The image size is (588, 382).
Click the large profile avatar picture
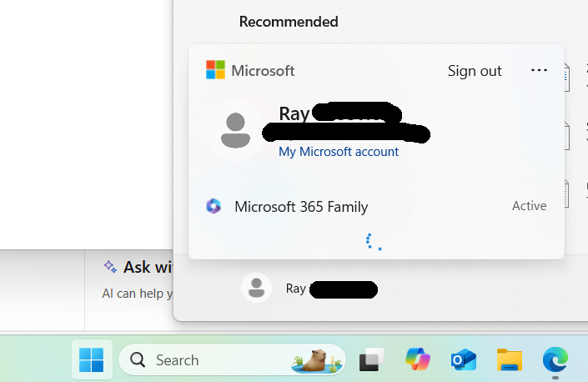coord(235,130)
